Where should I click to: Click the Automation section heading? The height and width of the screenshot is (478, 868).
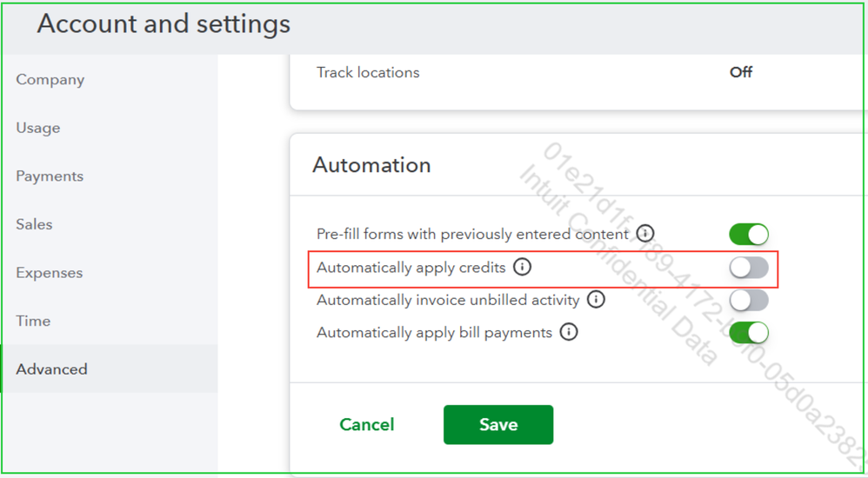tap(371, 165)
